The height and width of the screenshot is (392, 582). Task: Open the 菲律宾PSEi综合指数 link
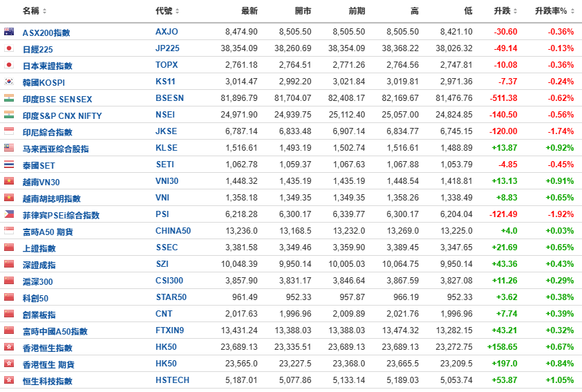pos(61,215)
